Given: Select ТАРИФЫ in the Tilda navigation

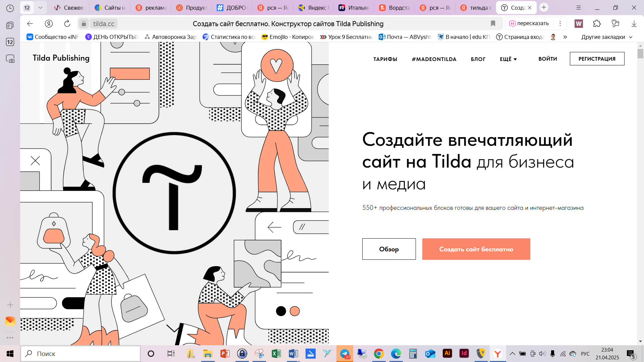Looking at the screenshot, I should pos(385,59).
